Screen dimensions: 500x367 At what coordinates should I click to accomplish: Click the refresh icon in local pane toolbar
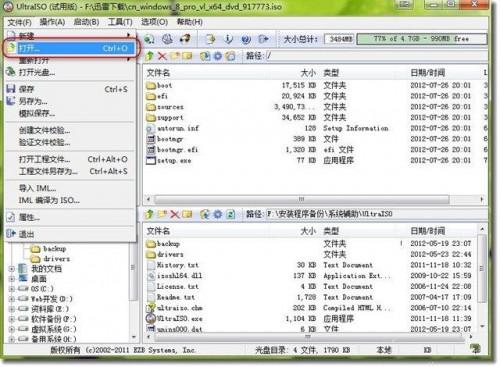[x=230, y=214]
